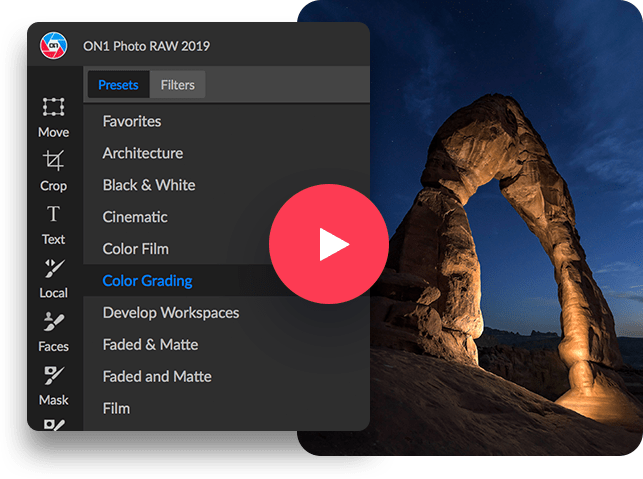The height and width of the screenshot is (479, 643).
Task: Select the partially visible tool below Mask
Action: (54, 424)
